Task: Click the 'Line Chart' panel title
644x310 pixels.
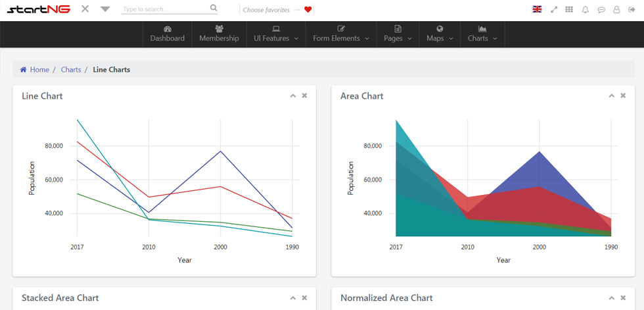Action: pos(42,96)
